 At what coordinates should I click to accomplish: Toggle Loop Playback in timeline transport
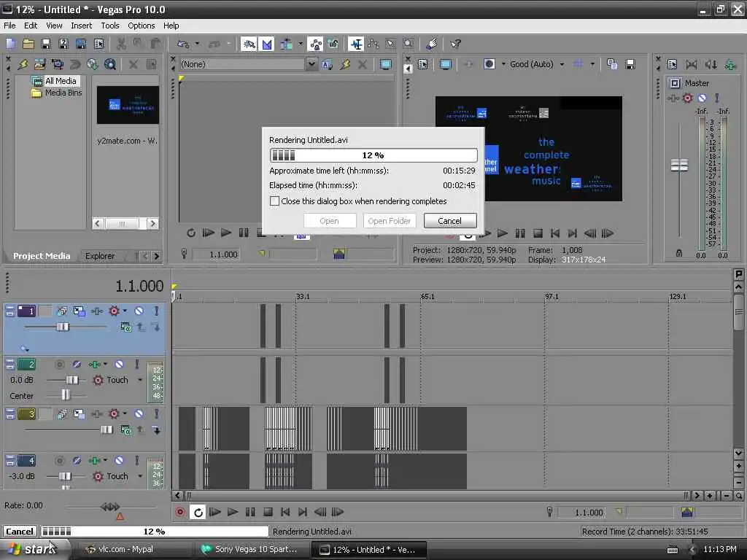click(x=198, y=512)
